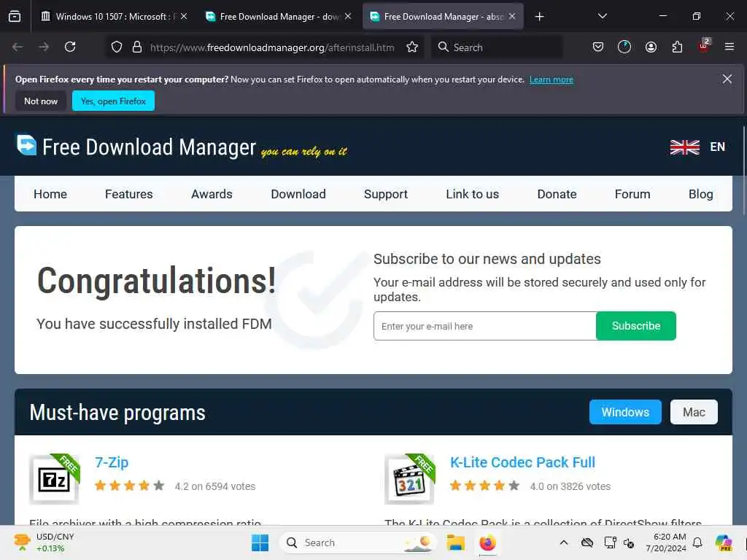Select the Windows programs filter
Viewport: 747px width, 560px height.
pyautogui.click(x=625, y=412)
